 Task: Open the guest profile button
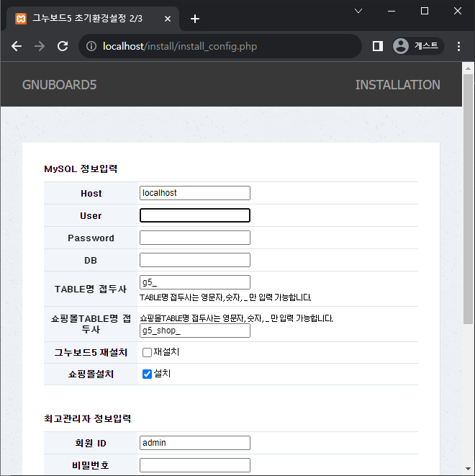pyautogui.click(x=418, y=46)
